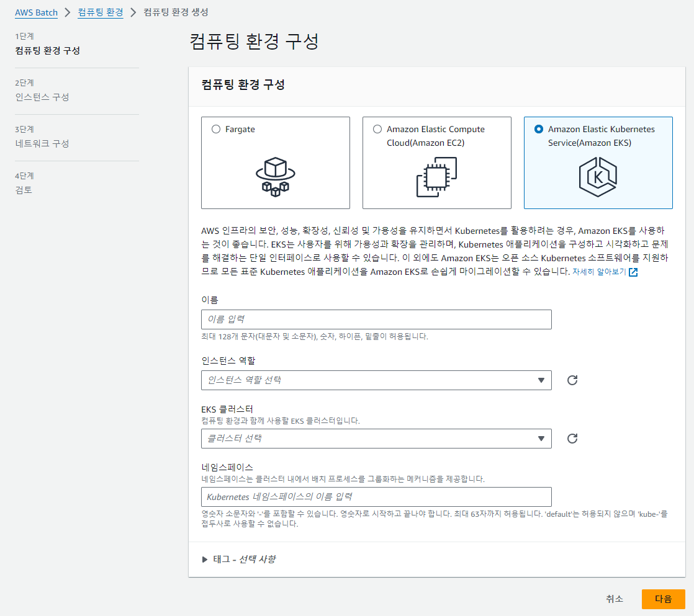
Task: Select the Amazon EKS radio button
Action: 539,129
